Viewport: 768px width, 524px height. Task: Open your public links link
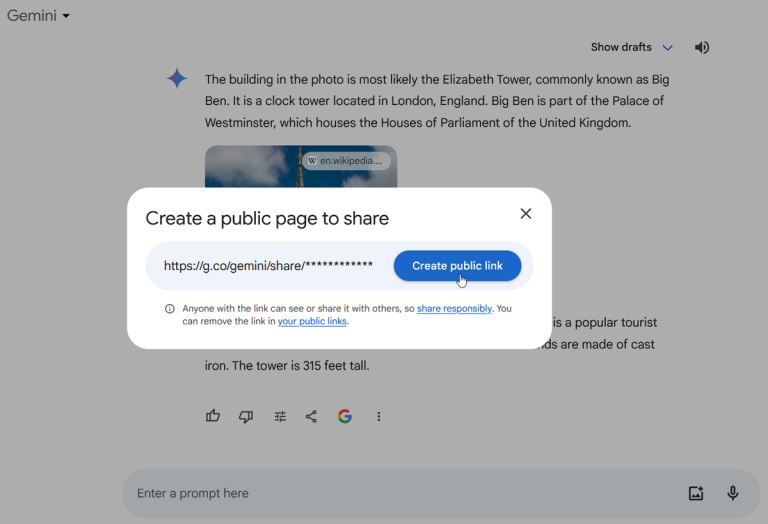pyautogui.click(x=312, y=321)
